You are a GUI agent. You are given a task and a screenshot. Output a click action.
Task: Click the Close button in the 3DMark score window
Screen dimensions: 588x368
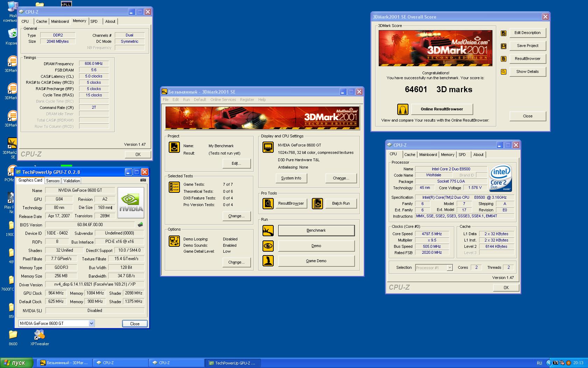click(527, 116)
